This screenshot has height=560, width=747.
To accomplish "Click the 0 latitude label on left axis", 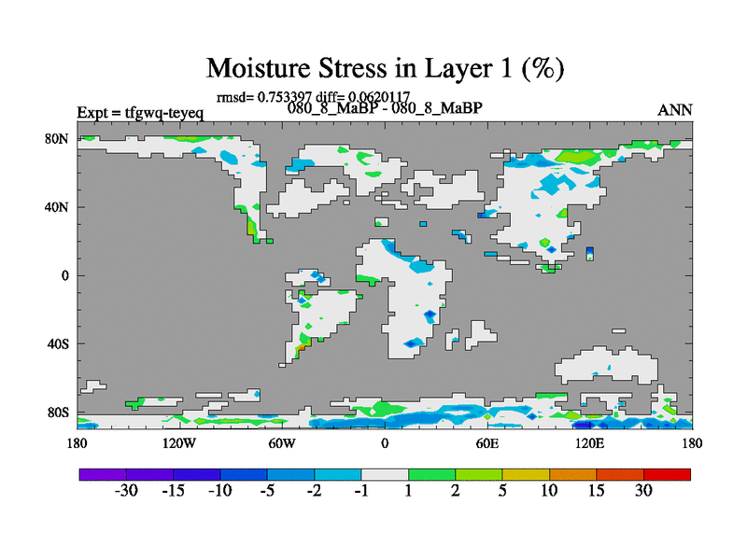I will tap(66, 275).
